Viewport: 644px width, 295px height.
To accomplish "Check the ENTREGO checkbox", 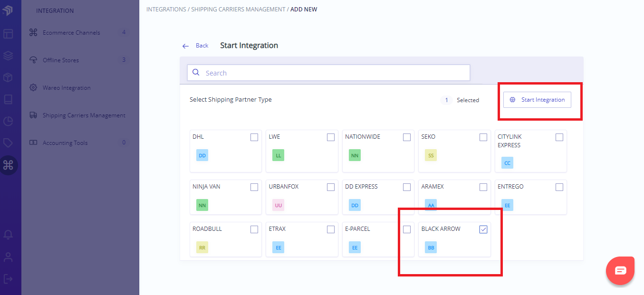I will (559, 187).
